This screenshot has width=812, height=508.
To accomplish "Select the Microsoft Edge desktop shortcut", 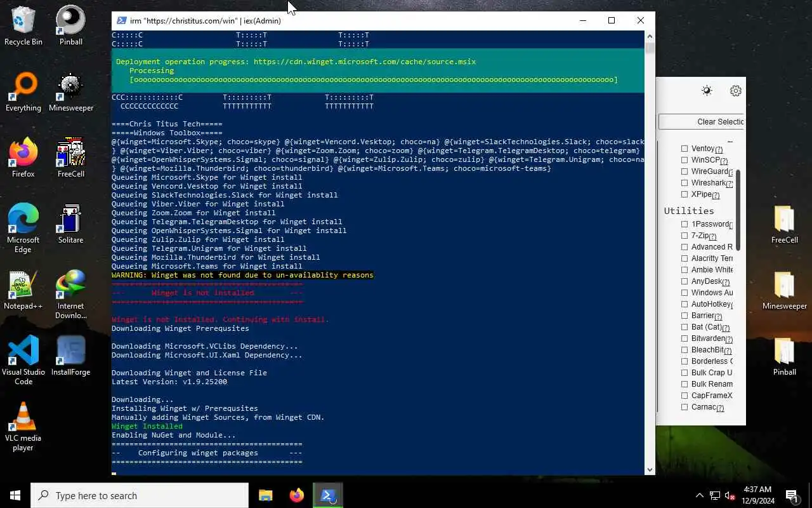I will pos(23,229).
